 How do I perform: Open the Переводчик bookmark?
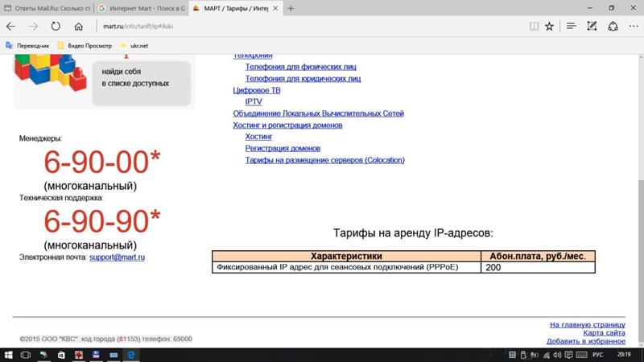tap(27, 46)
